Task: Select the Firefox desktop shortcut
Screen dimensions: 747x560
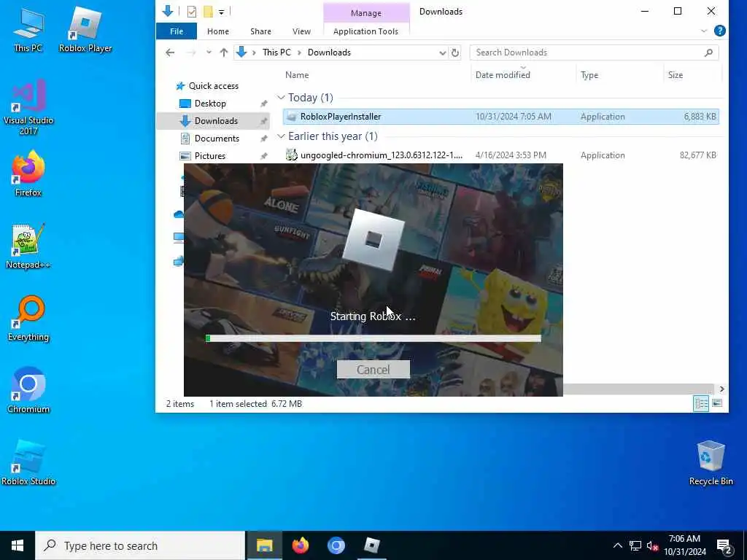Action: click(x=28, y=174)
